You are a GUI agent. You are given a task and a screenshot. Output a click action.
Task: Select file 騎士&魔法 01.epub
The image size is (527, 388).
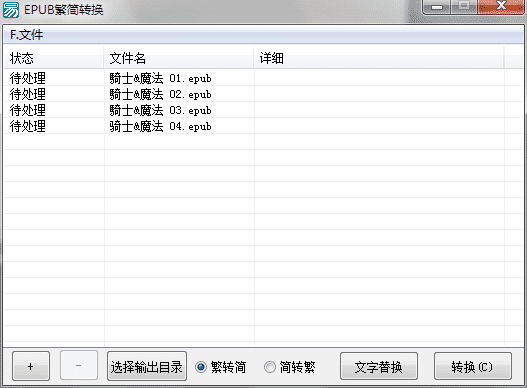pyautogui.click(x=160, y=78)
